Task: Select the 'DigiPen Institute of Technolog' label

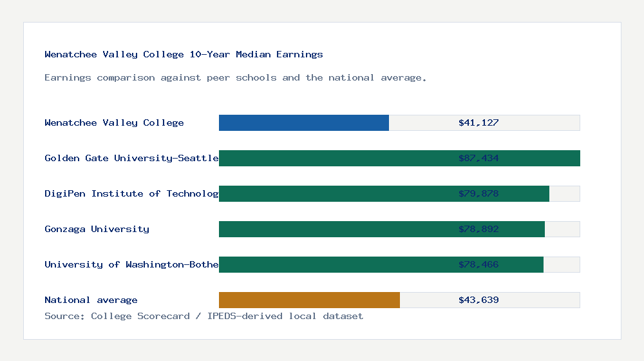Action: point(131,193)
